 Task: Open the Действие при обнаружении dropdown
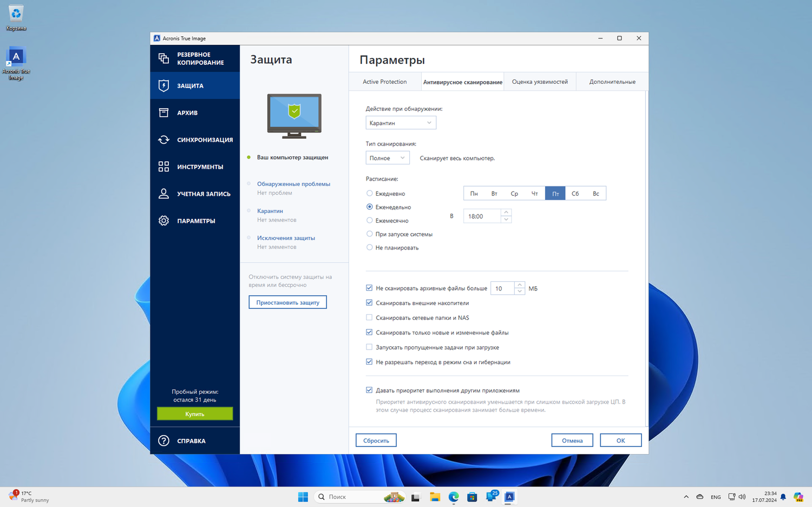[401, 123]
